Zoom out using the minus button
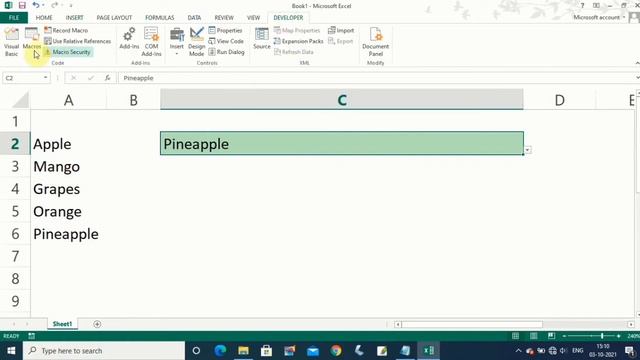 pyautogui.click(x=564, y=336)
